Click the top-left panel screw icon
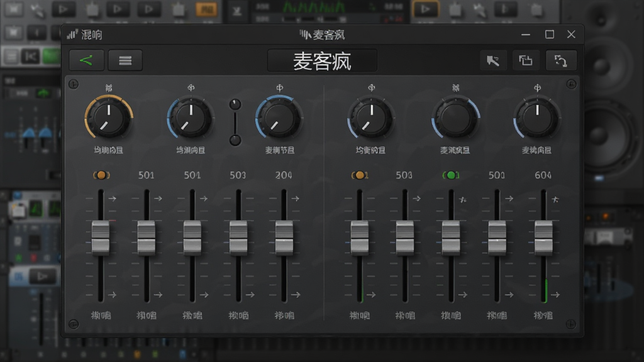The width and height of the screenshot is (644, 362). coord(74,85)
